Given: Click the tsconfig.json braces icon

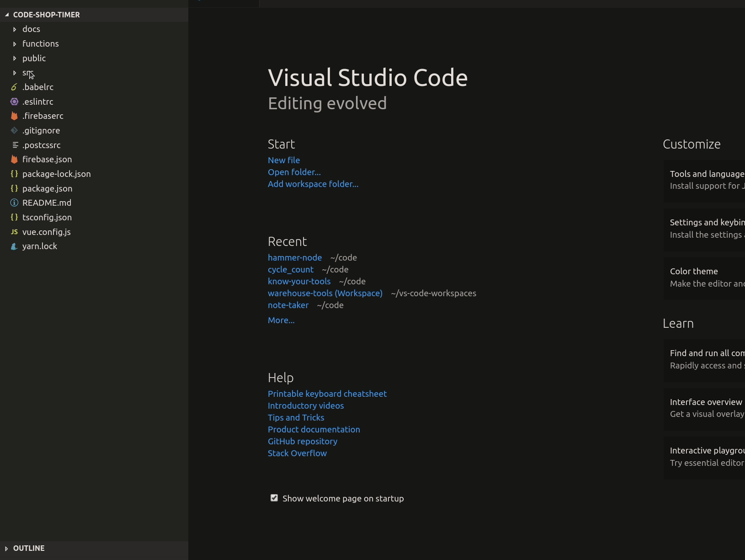Looking at the screenshot, I should click(x=14, y=217).
